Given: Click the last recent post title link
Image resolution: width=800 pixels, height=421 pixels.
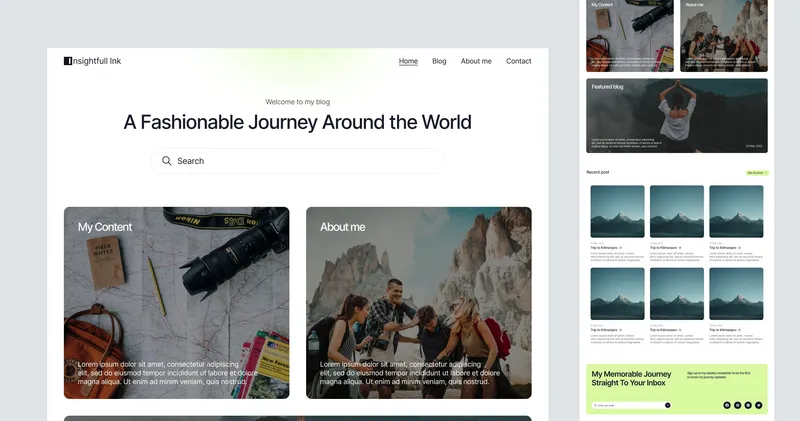Looking at the screenshot, I should coord(724,329).
